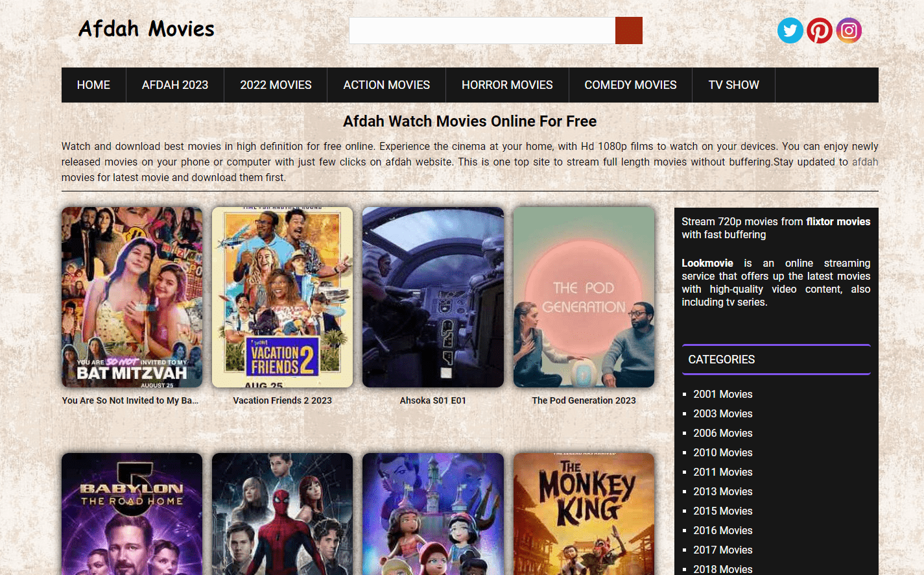Viewport: 924px width, 575px height.
Task: Click the 'Ahsoka S01 E01' title
Action: pos(433,400)
